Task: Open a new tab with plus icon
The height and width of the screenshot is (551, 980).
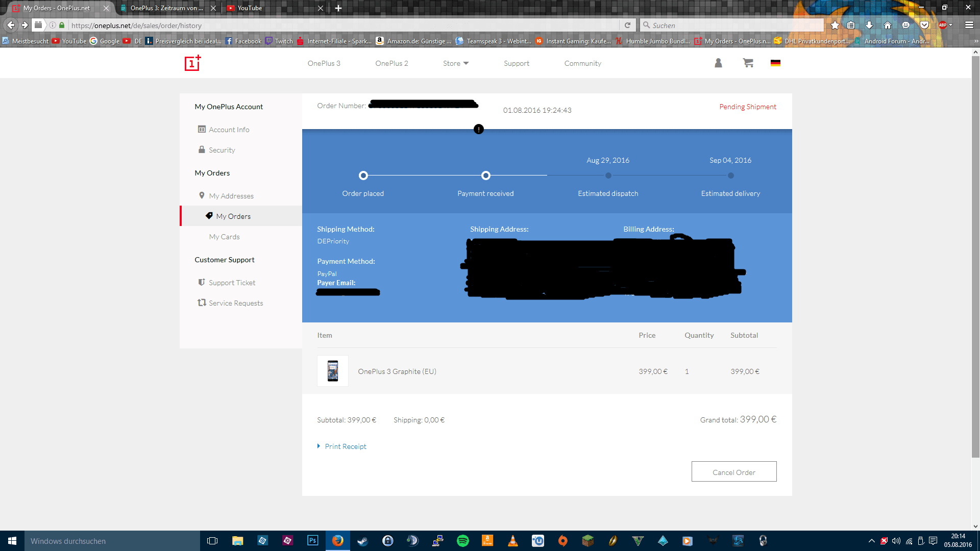Action: pos(338,8)
